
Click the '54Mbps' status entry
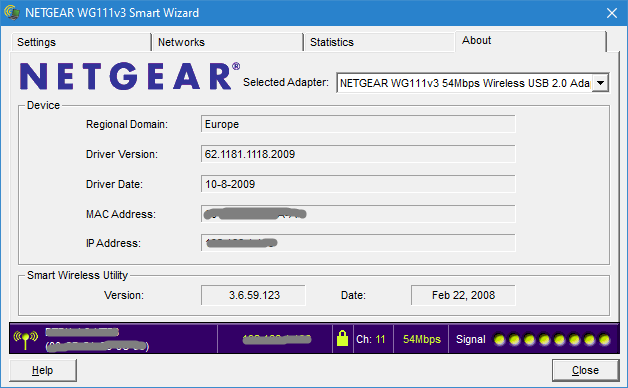422,340
